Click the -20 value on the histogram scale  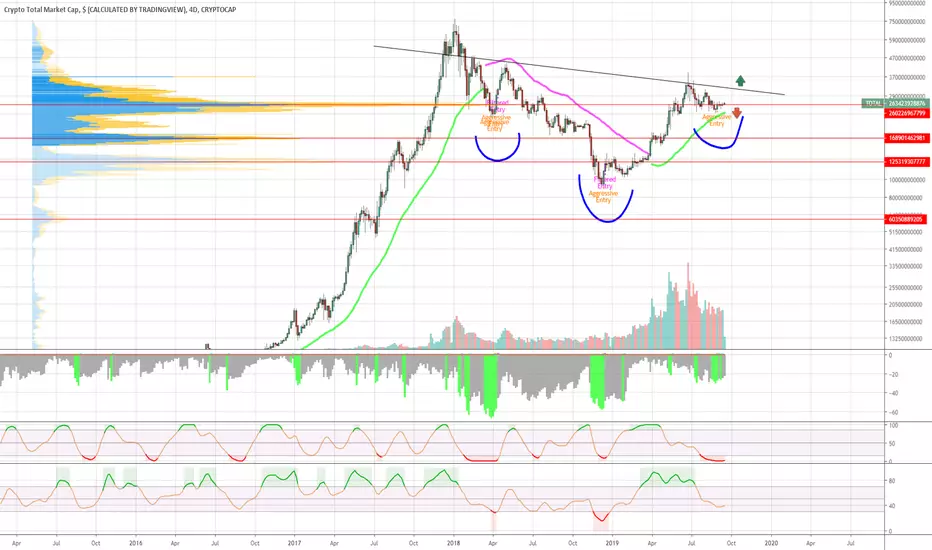pyautogui.click(x=892, y=374)
